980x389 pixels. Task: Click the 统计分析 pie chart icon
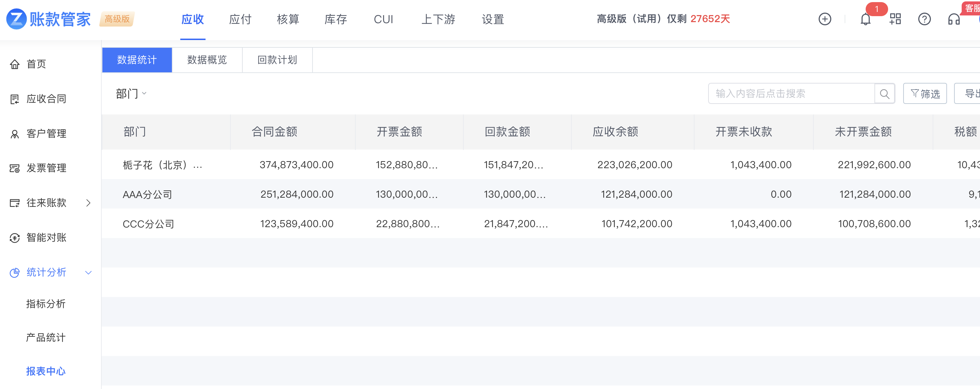point(14,272)
